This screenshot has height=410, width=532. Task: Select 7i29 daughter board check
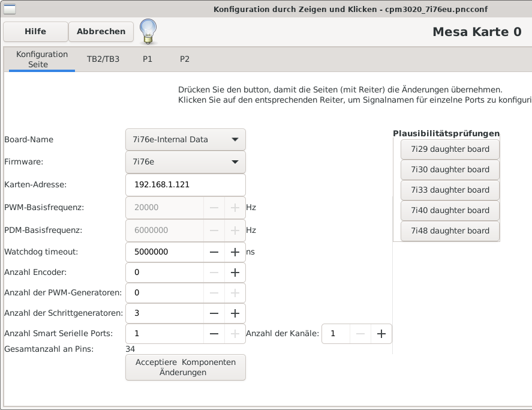coord(450,149)
